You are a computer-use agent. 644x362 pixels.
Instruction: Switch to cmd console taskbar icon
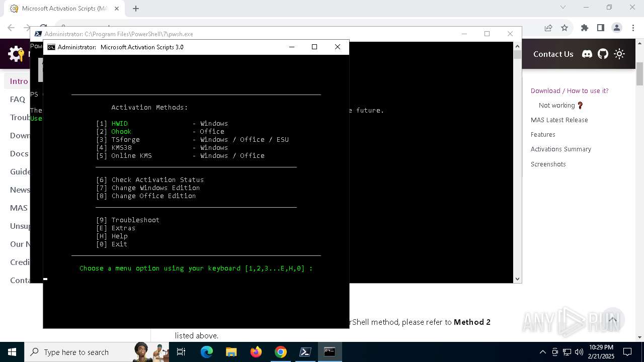point(330,352)
